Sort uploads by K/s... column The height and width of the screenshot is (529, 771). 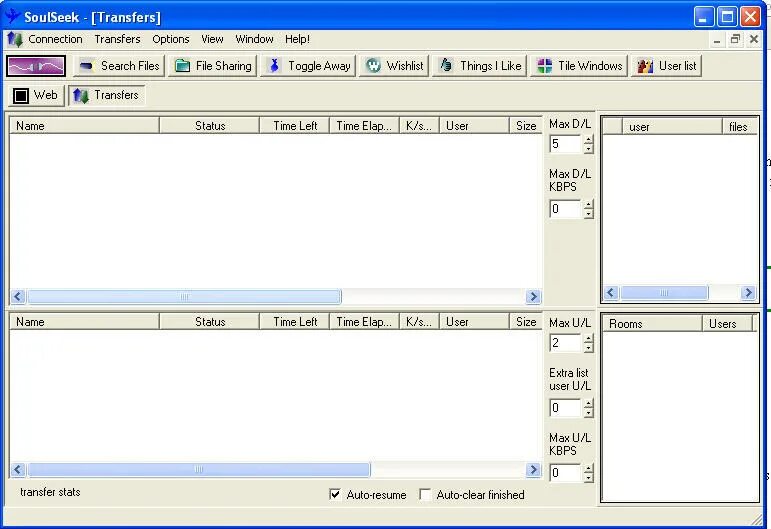[x=419, y=322]
